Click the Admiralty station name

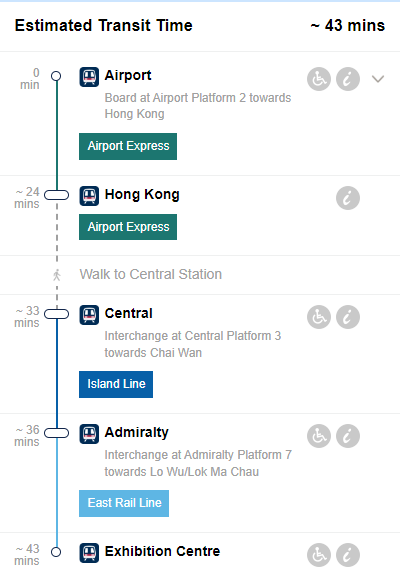click(137, 432)
